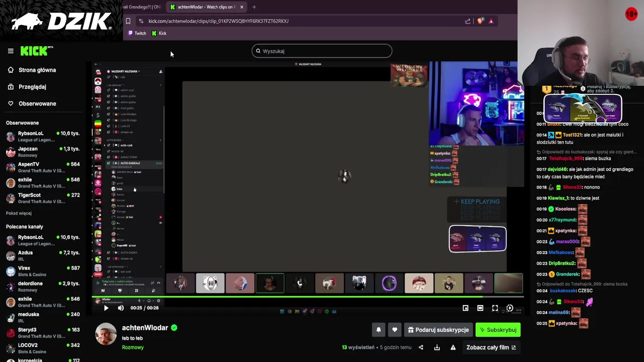Click the Kick logo
This screenshot has width=644, height=362.
37,51
